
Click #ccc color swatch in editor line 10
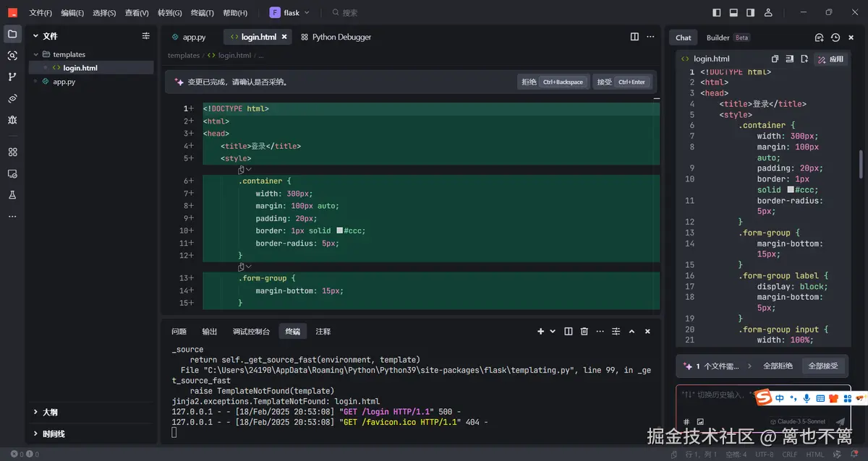pos(339,231)
